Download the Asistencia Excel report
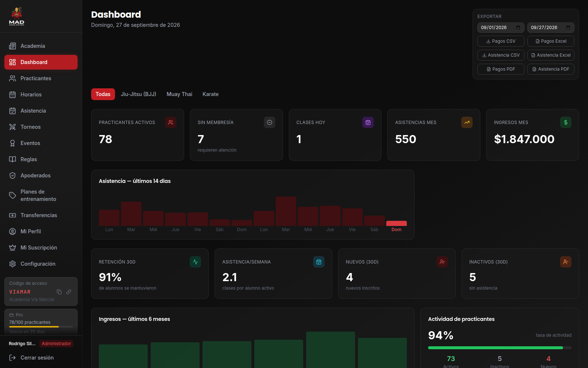This screenshot has height=368, width=588. 551,55
